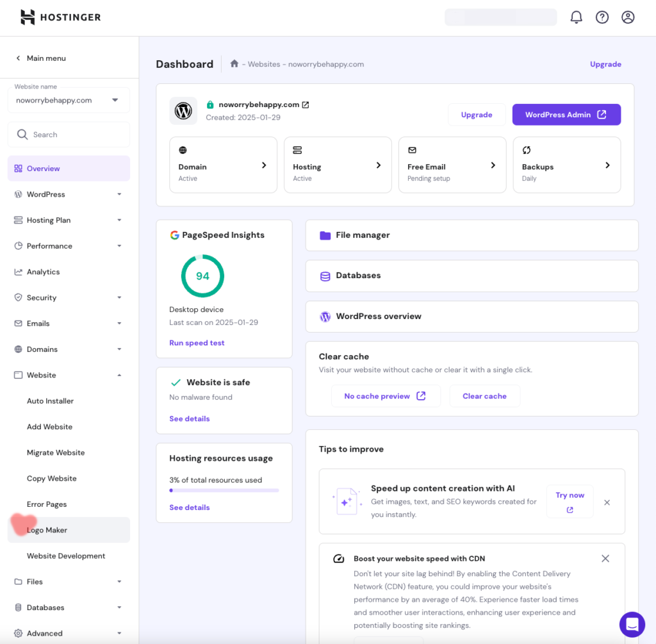Click the Security shield icon in sidebar
The width and height of the screenshot is (656, 644).
tap(18, 297)
